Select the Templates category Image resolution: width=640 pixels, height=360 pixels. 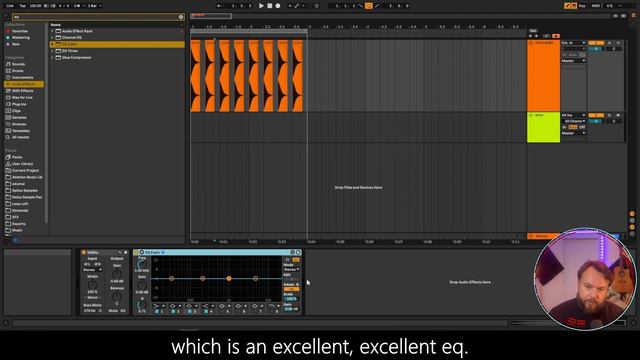pos(21,131)
